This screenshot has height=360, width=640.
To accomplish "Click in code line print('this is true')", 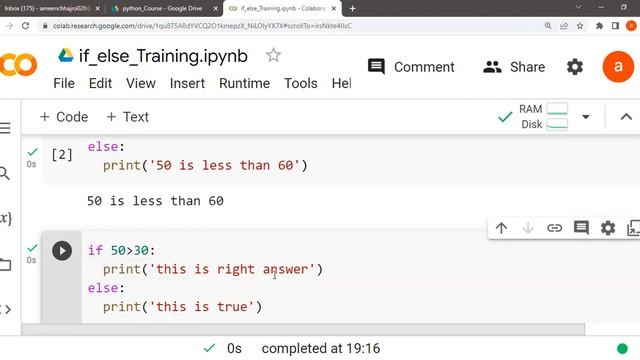I will tap(182, 307).
